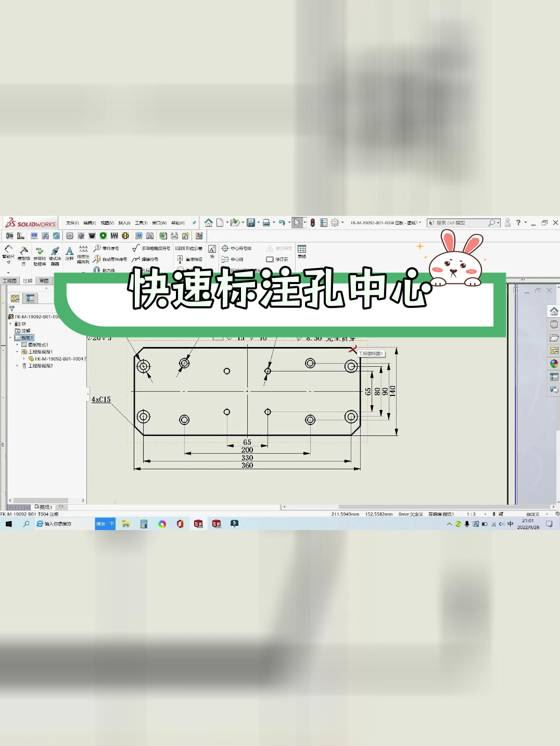Select the 基准特征 (Datum Feature) tool
The image size is (560, 746).
point(181,258)
